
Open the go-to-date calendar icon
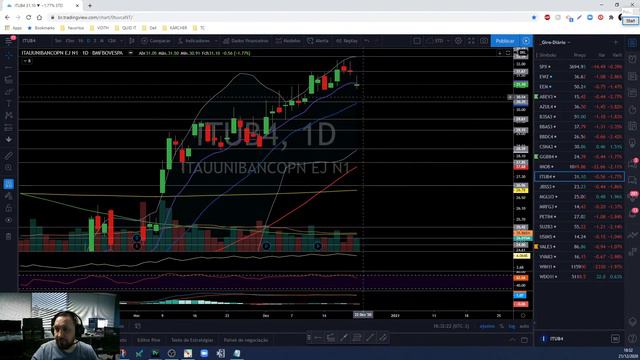pos(138,326)
